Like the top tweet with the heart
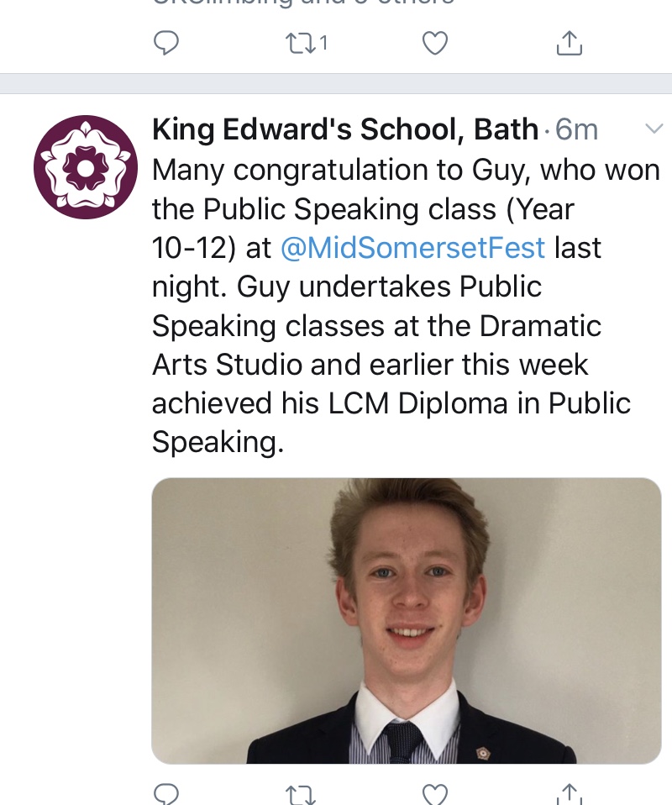The height and width of the screenshot is (805, 672). [x=434, y=42]
